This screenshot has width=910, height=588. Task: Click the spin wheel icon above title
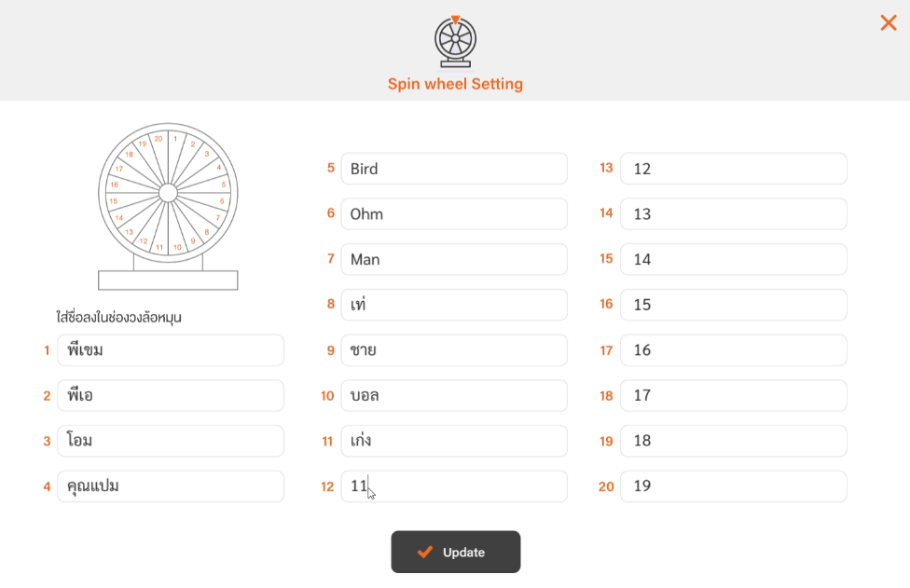click(456, 42)
